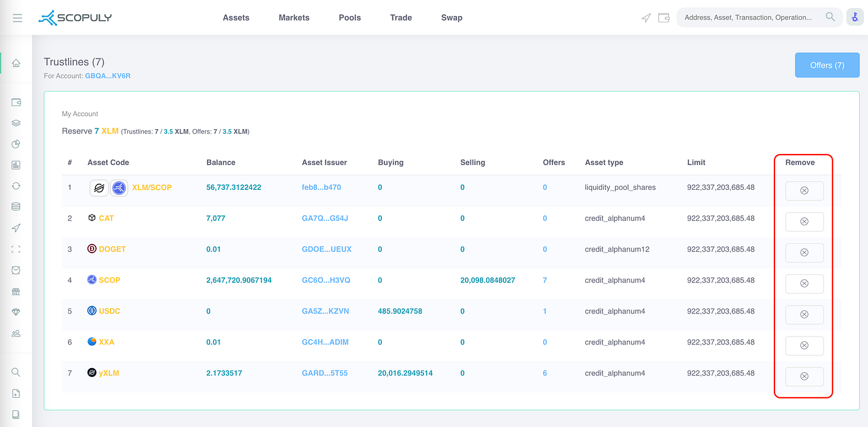The height and width of the screenshot is (427, 868).
Task: Open the pie chart sidebar icon
Action: click(x=16, y=144)
